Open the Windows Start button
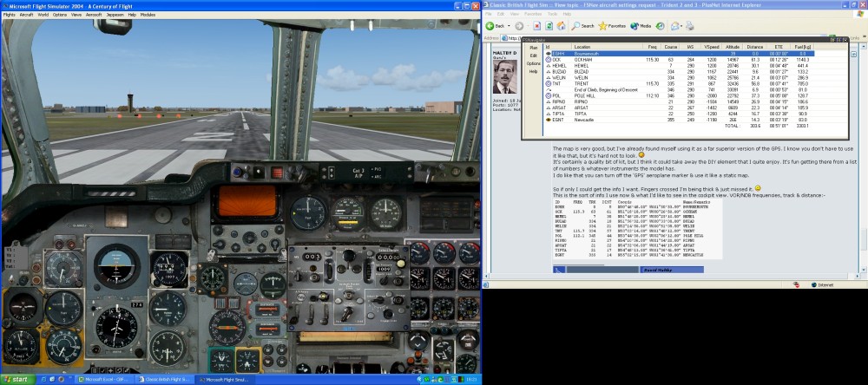This screenshot has height=385, width=868. 17,380
